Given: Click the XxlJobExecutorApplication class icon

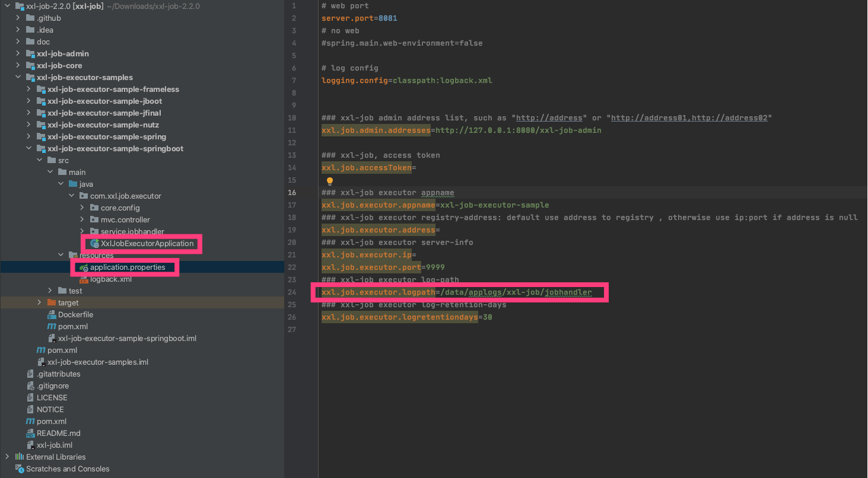Looking at the screenshot, I should click(94, 244).
